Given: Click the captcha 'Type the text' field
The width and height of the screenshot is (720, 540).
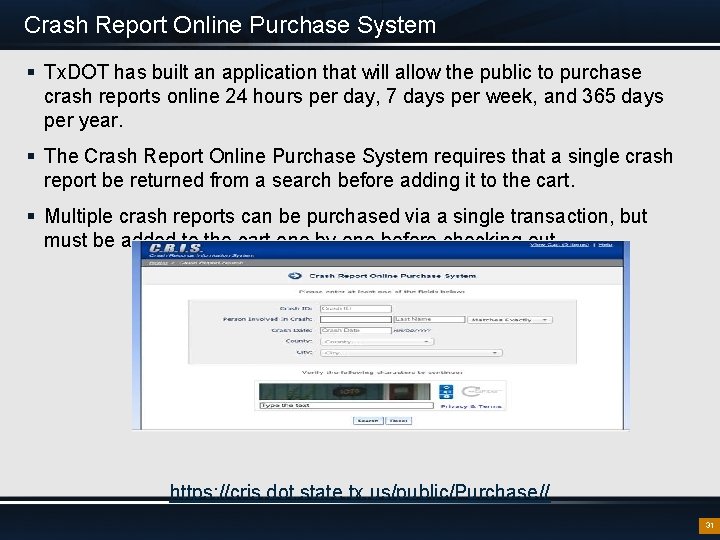Looking at the screenshot, I should (x=346, y=405).
